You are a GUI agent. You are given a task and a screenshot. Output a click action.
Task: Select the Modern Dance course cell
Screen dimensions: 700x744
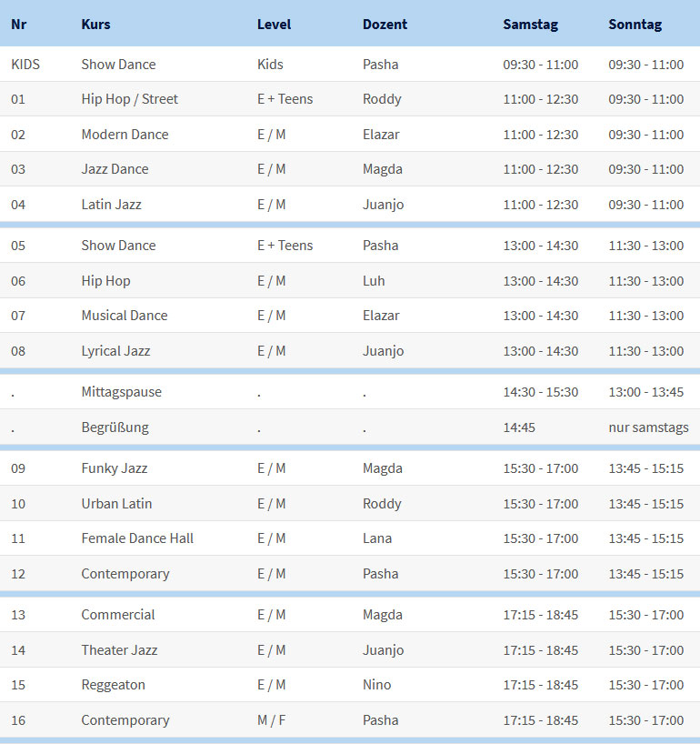[x=125, y=135]
